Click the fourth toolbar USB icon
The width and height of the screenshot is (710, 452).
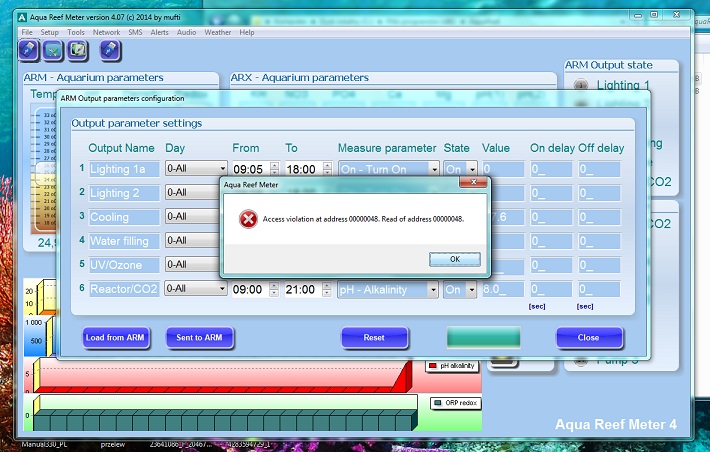pyautogui.click(x=109, y=50)
